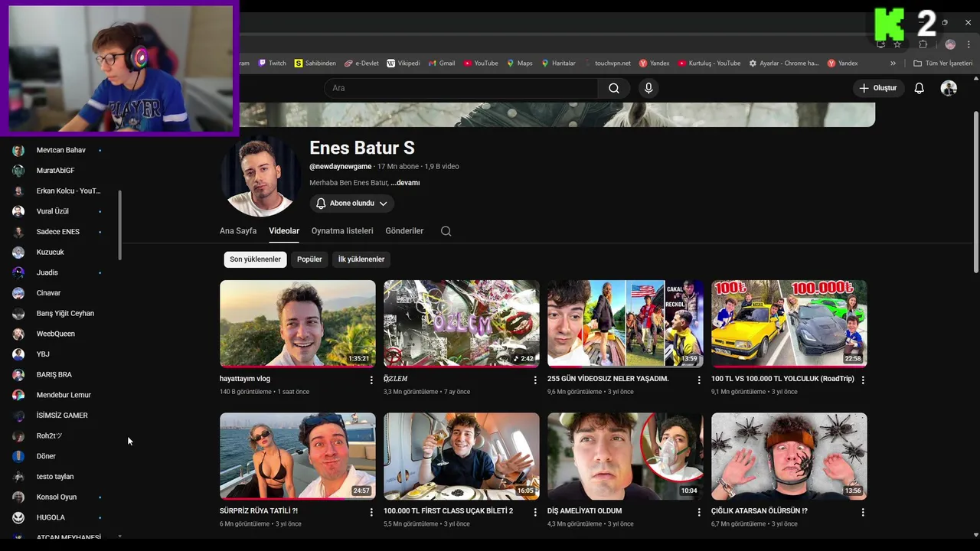Play the hayattayım vlog thumbnail

tap(298, 324)
